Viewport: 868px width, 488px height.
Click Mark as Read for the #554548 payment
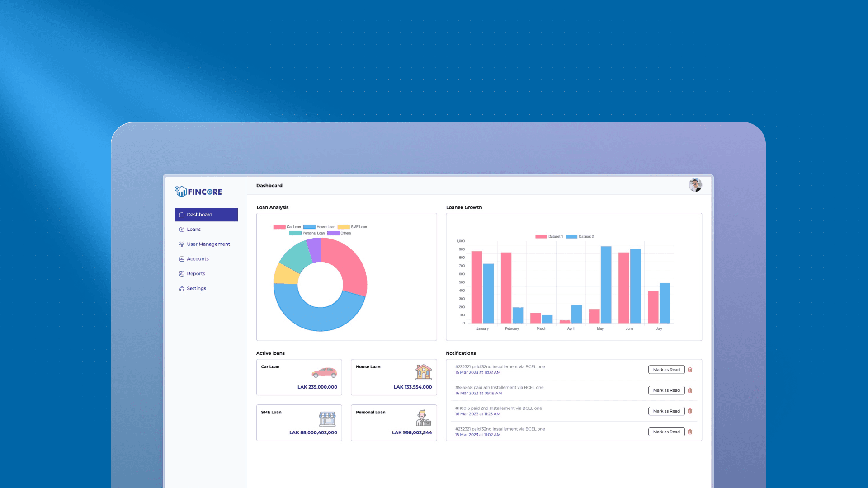[666, 390]
